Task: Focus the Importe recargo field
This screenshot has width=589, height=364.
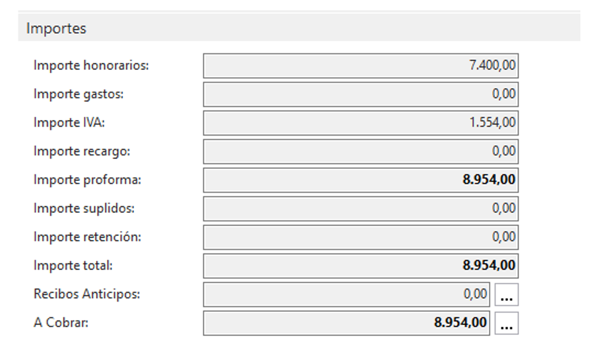Action: [x=361, y=152]
